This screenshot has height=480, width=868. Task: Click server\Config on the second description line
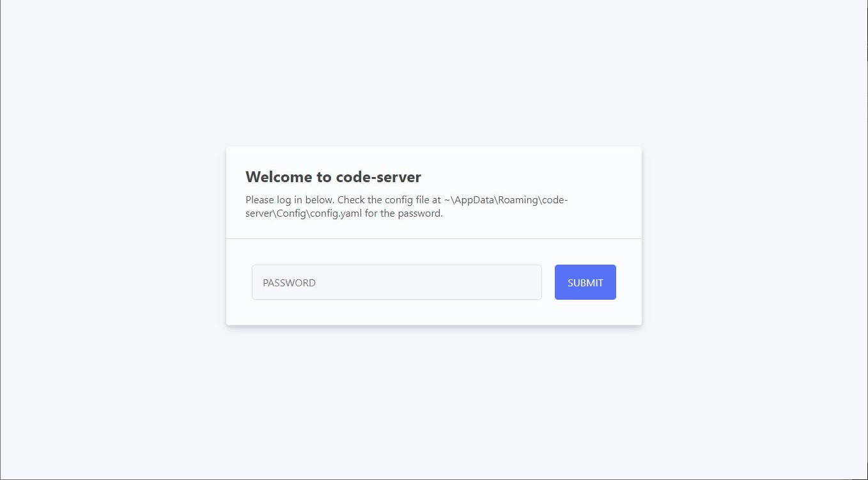[x=276, y=213]
